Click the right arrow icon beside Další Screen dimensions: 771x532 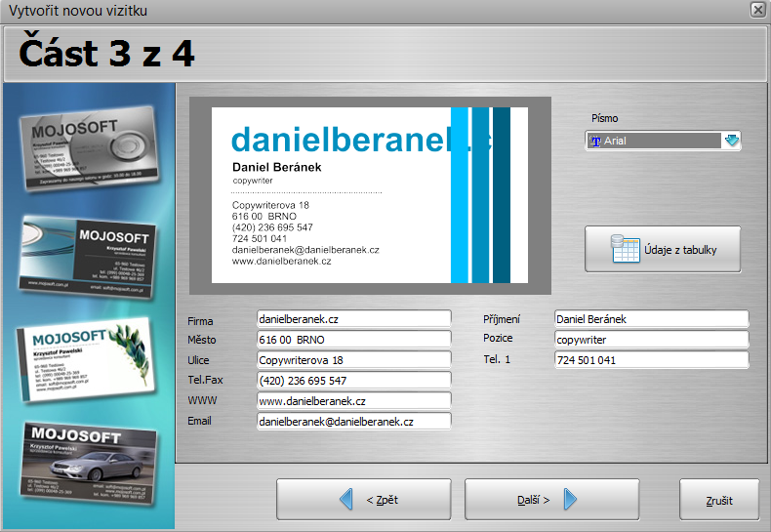[x=570, y=500]
